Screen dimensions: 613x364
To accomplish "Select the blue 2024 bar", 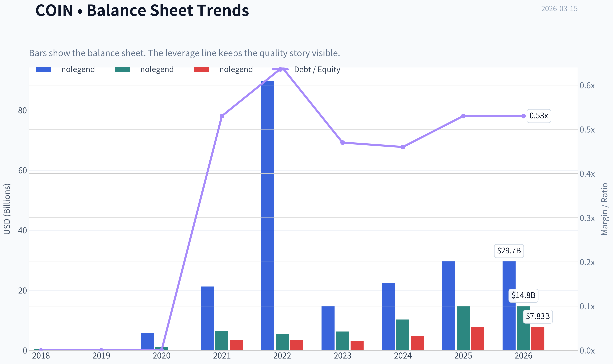I will [388, 316].
